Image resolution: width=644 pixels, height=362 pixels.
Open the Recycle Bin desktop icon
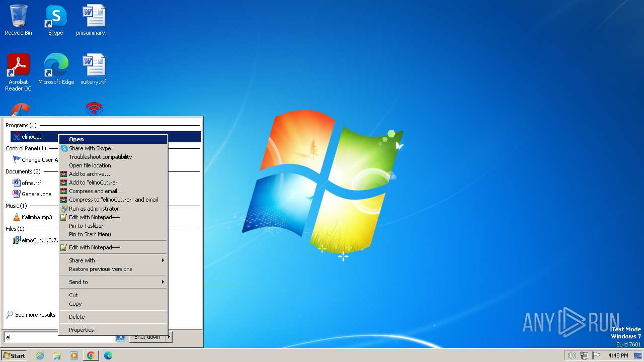click(x=18, y=20)
